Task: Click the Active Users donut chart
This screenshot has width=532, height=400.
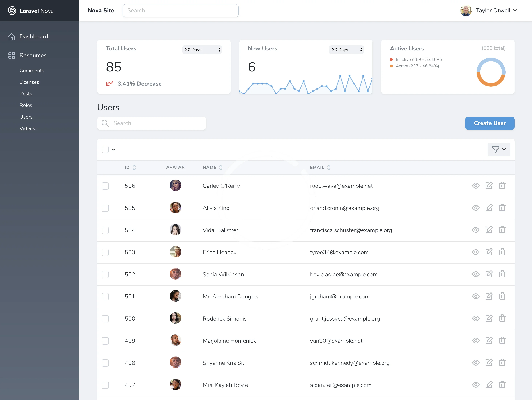Action: [x=491, y=72]
